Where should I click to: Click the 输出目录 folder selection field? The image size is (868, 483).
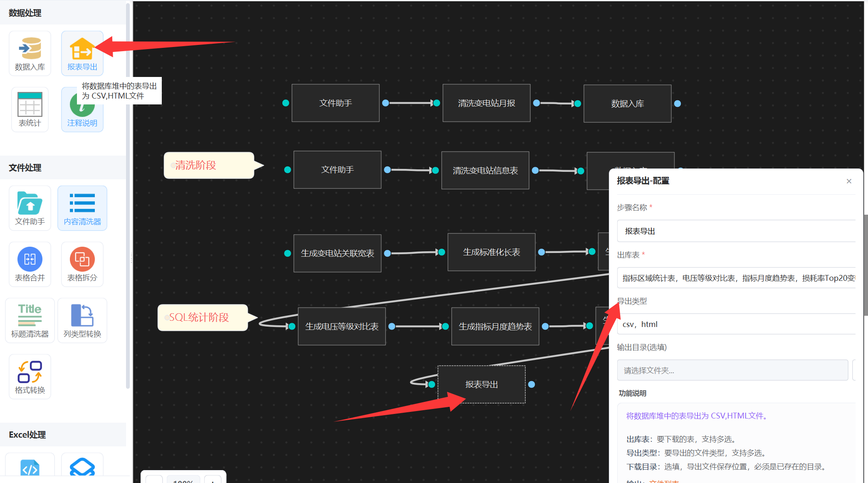tap(732, 370)
